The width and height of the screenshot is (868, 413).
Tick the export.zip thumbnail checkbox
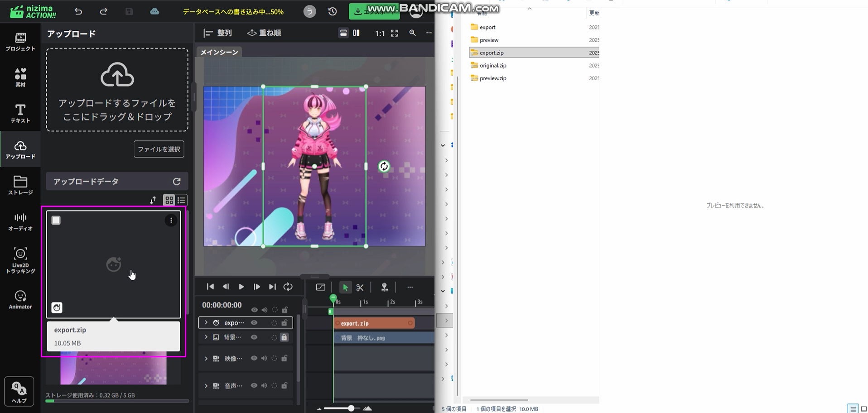pyautogui.click(x=56, y=221)
